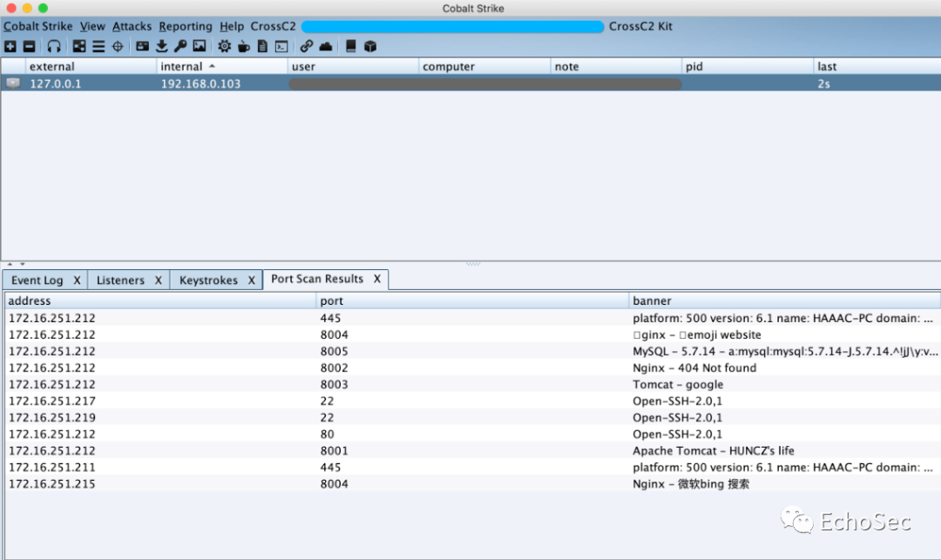Image resolution: width=941 pixels, height=560 pixels.
Task: Open keystrokes via the key icon
Action: coord(180,46)
